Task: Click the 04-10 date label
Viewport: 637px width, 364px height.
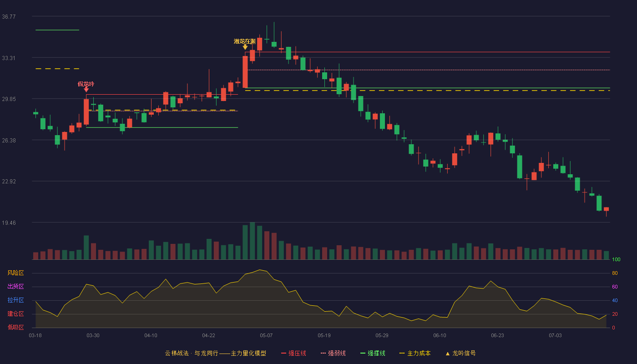Action: pos(151,335)
